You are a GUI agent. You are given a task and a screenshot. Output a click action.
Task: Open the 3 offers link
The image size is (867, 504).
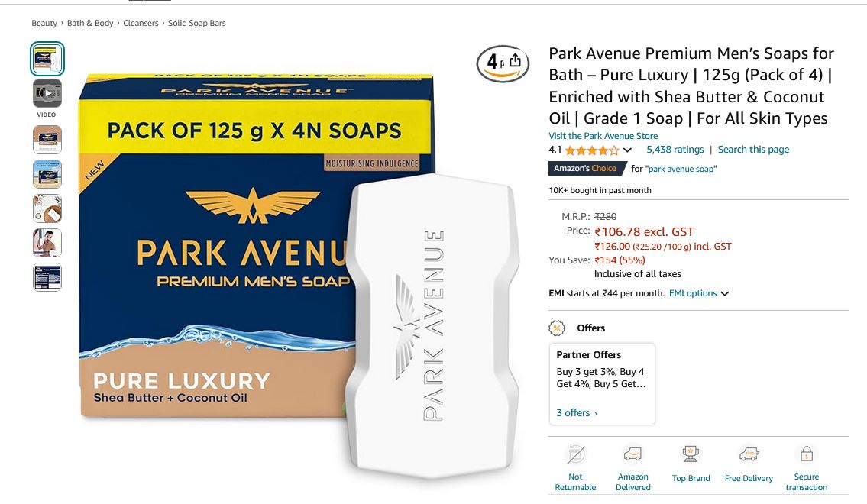[577, 413]
